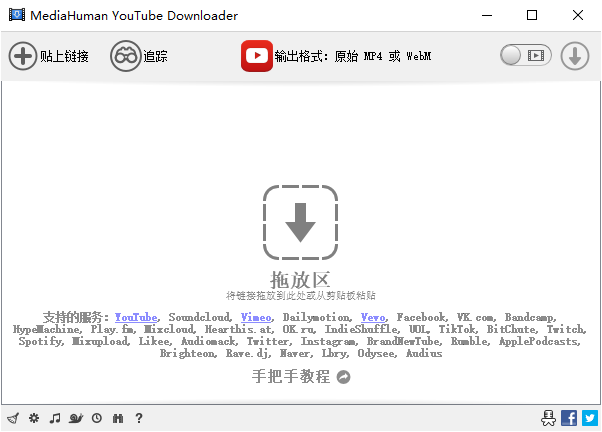The image size is (602, 432).
Task: Click the music note icon in status bar
Action: click(x=55, y=418)
